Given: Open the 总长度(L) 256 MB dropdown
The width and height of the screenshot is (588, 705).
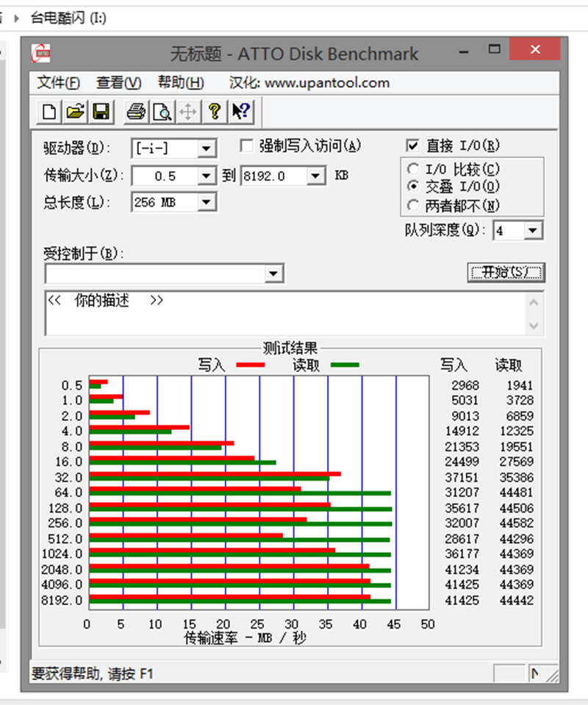Looking at the screenshot, I should (207, 202).
